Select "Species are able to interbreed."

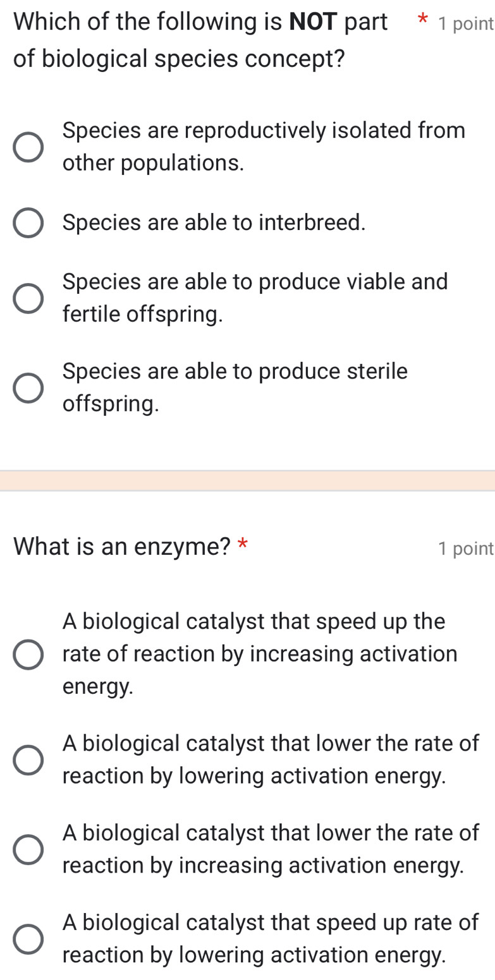click(28, 222)
